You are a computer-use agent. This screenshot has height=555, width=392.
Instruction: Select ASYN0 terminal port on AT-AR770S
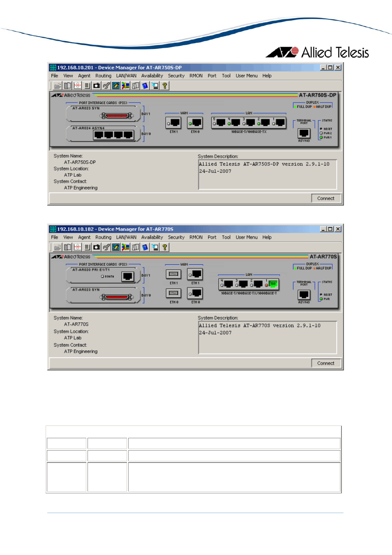(304, 295)
